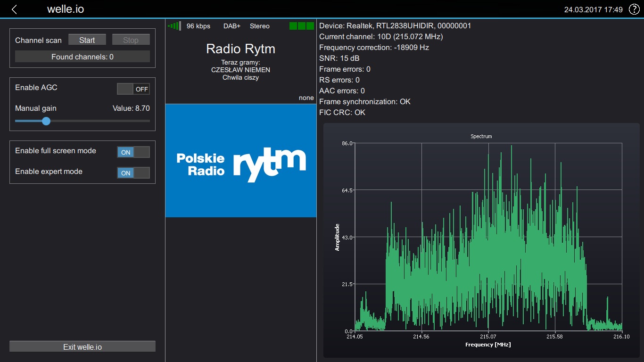Click the Amplitude axis label
This screenshot has width=644, height=362.
337,237
